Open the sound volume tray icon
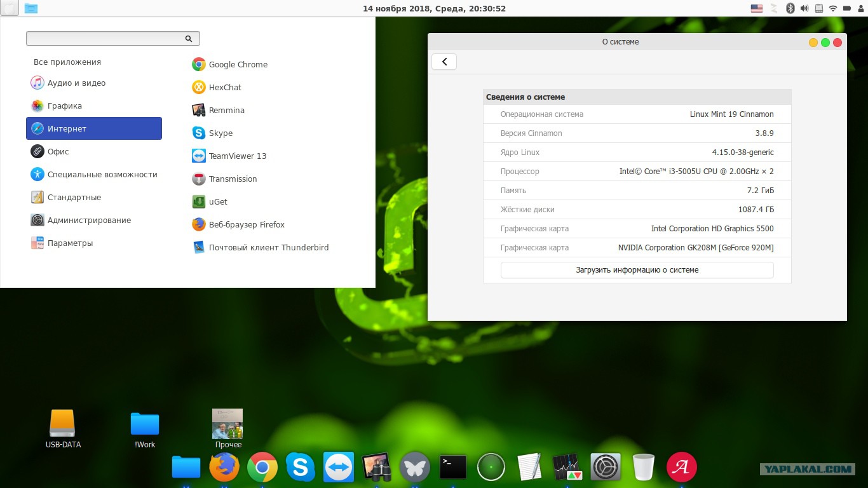The height and width of the screenshot is (488, 868). (804, 8)
